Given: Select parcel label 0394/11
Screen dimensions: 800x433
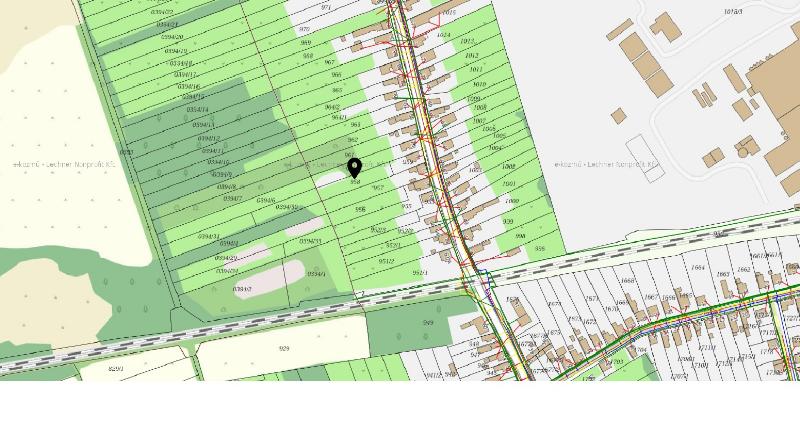Looking at the screenshot, I should click(x=213, y=151).
